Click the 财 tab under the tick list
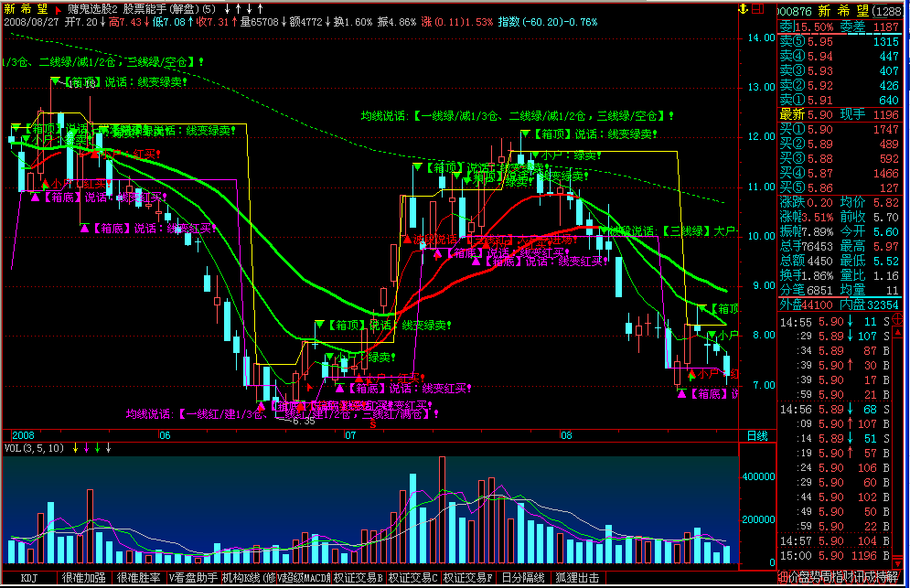Screen dimensions: 910x588 (849, 577)
